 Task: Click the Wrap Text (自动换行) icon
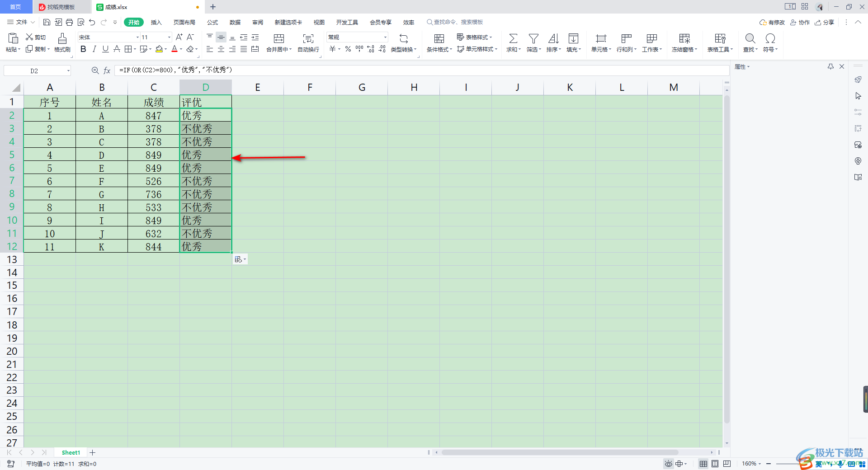308,38
